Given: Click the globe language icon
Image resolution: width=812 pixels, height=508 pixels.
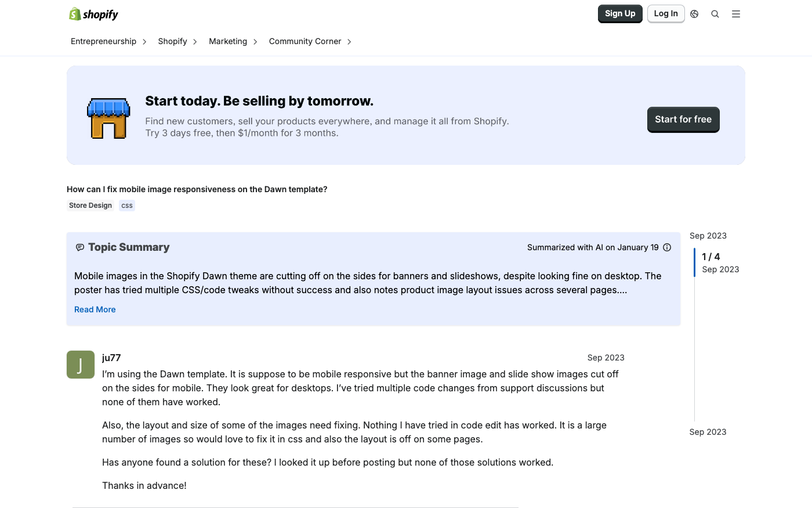Looking at the screenshot, I should 694,14.
